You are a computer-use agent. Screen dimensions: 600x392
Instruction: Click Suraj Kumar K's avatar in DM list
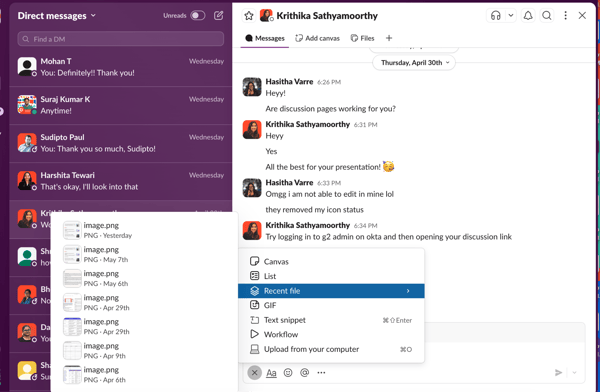point(27,105)
